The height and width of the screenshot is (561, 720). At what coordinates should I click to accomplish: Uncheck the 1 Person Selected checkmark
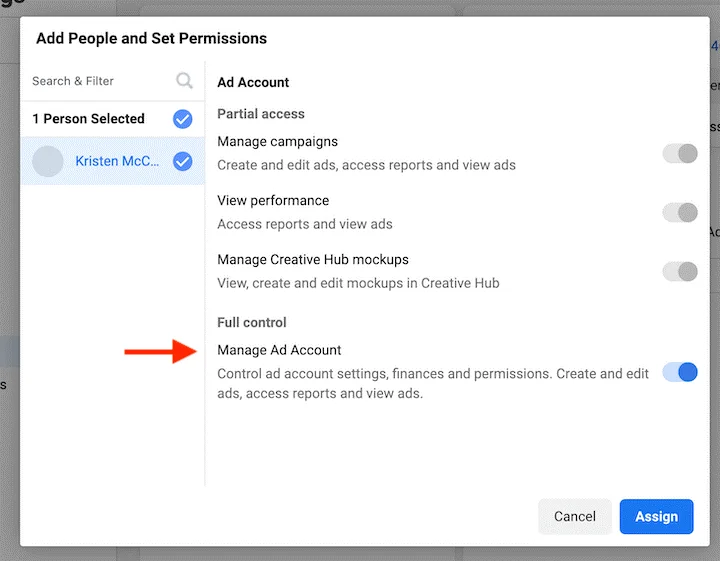click(x=182, y=119)
